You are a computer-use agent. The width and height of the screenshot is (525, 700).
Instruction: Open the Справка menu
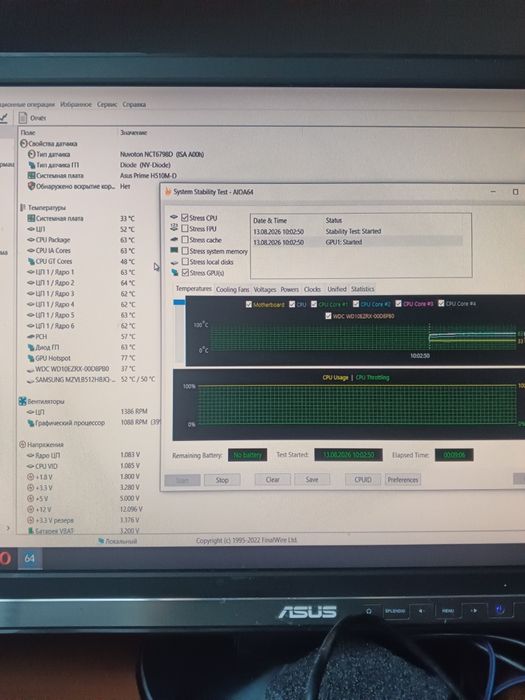[134, 104]
